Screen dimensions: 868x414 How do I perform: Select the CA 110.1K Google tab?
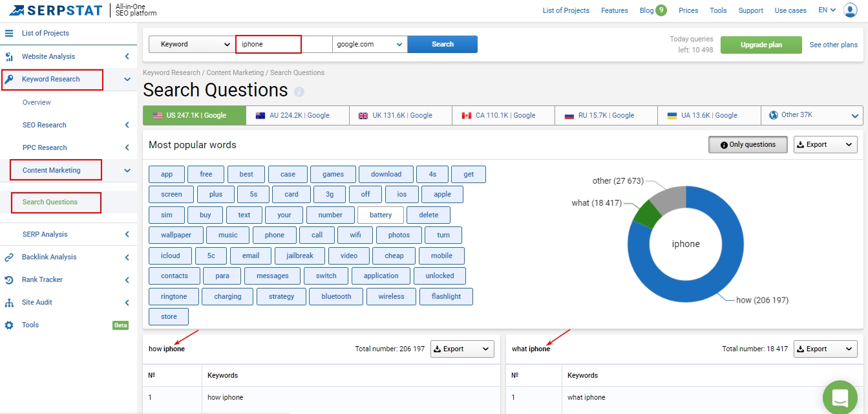tap(503, 115)
